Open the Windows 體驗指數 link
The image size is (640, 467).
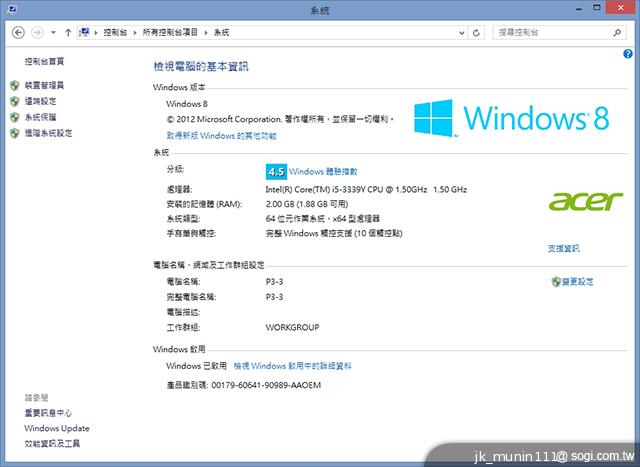(x=323, y=171)
